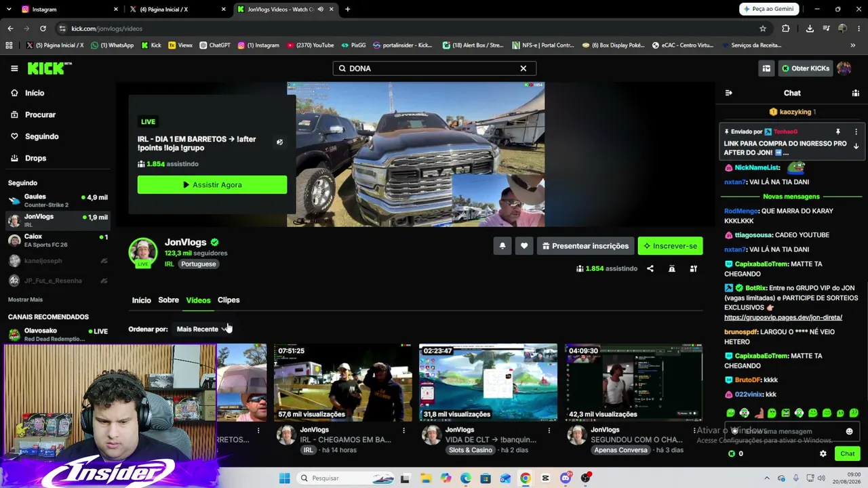The image size is (868, 488).
Task: Open options menu for VIDA DE CLT video
Action: click(x=549, y=430)
